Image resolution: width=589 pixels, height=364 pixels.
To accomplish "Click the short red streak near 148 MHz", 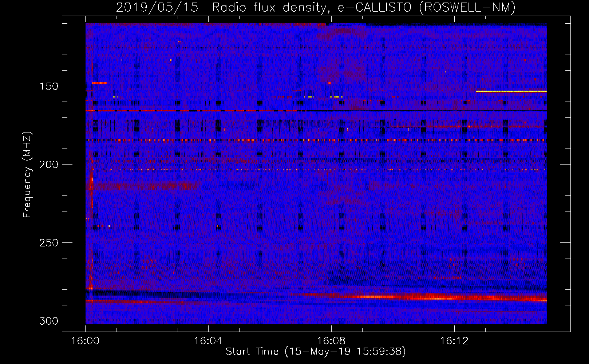I will [x=99, y=83].
